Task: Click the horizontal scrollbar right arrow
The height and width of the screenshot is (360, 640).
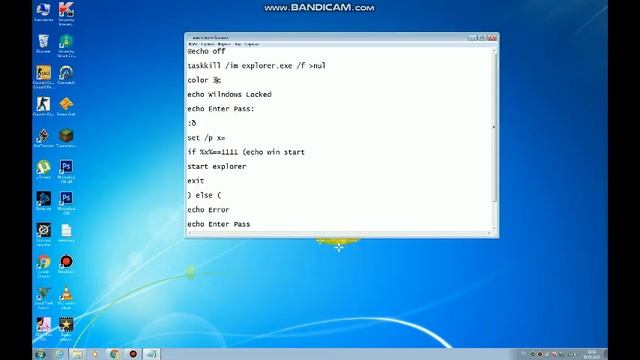Action: pos(489,233)
